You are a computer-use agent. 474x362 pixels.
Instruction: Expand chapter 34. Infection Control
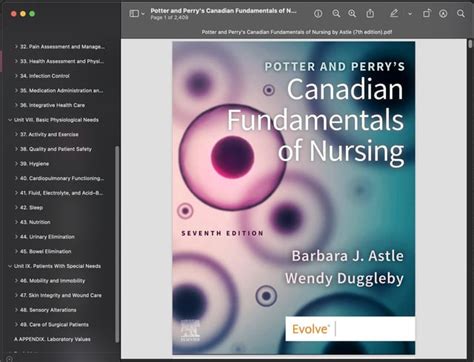coord(16,76)
